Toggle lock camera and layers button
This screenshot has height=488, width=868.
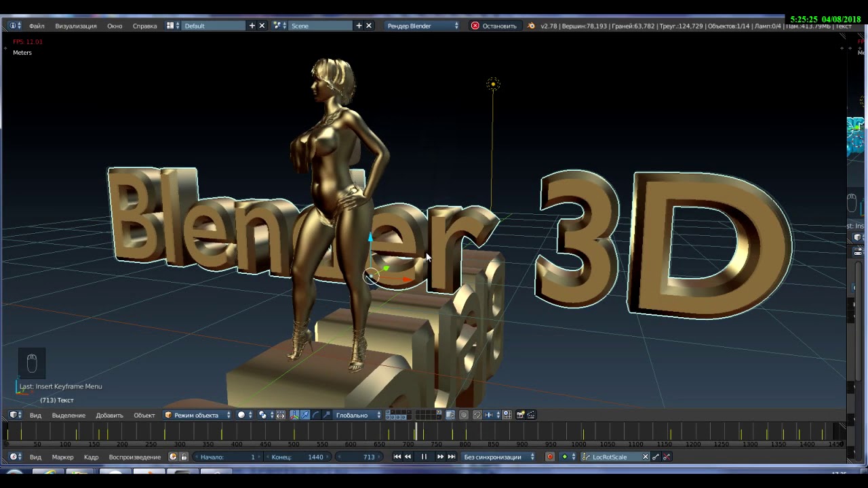point(450,415)
